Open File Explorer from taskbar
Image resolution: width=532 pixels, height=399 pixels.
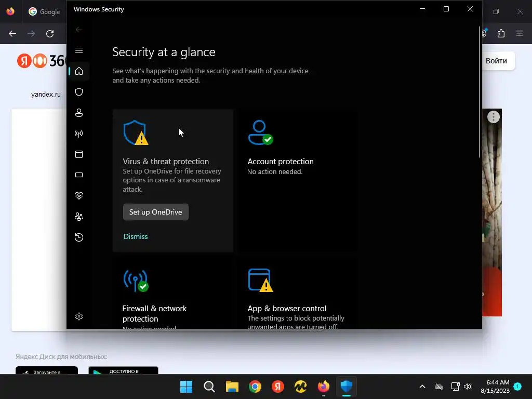point(232,387)
